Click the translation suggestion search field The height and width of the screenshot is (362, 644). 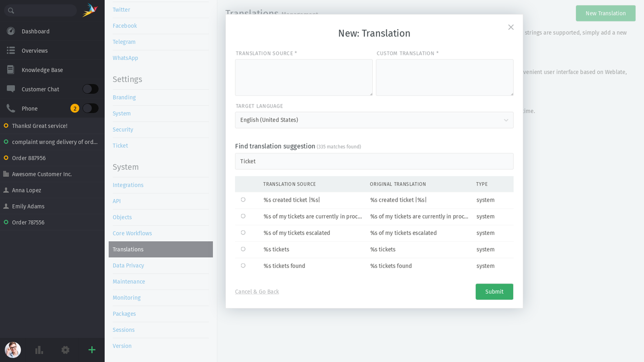point(374,161)
